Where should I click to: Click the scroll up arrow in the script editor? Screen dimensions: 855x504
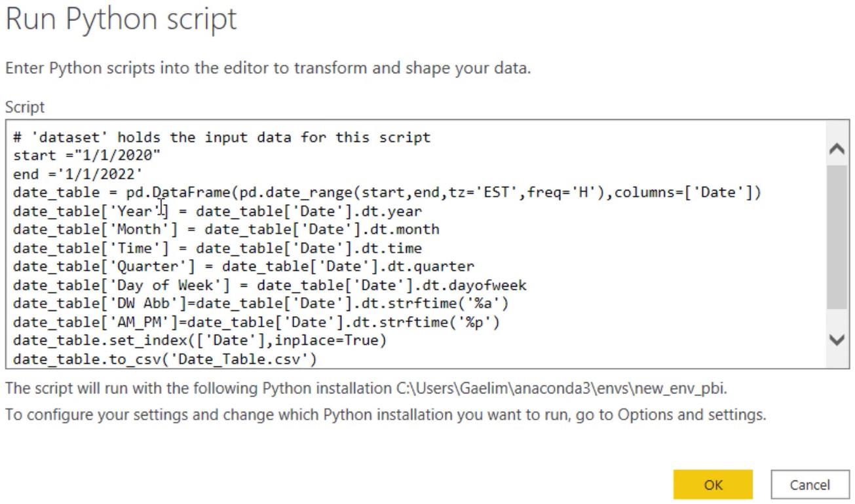point(837,149)
